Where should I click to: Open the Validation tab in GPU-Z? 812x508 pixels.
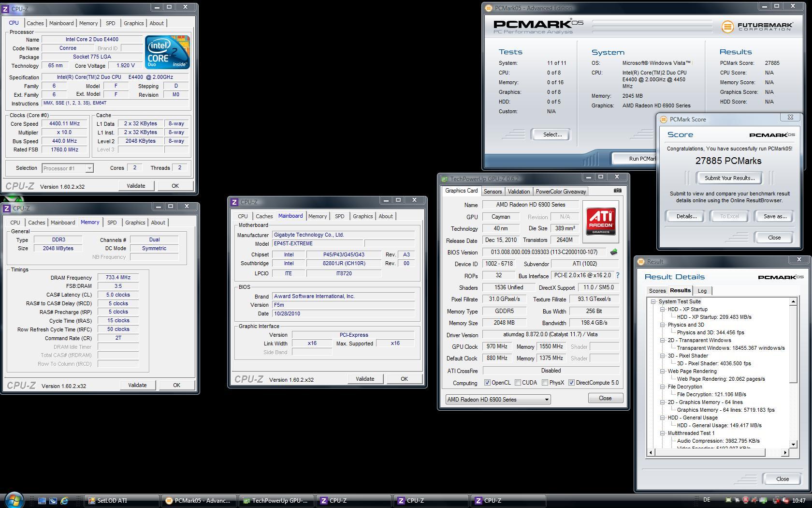pos(519,192)
